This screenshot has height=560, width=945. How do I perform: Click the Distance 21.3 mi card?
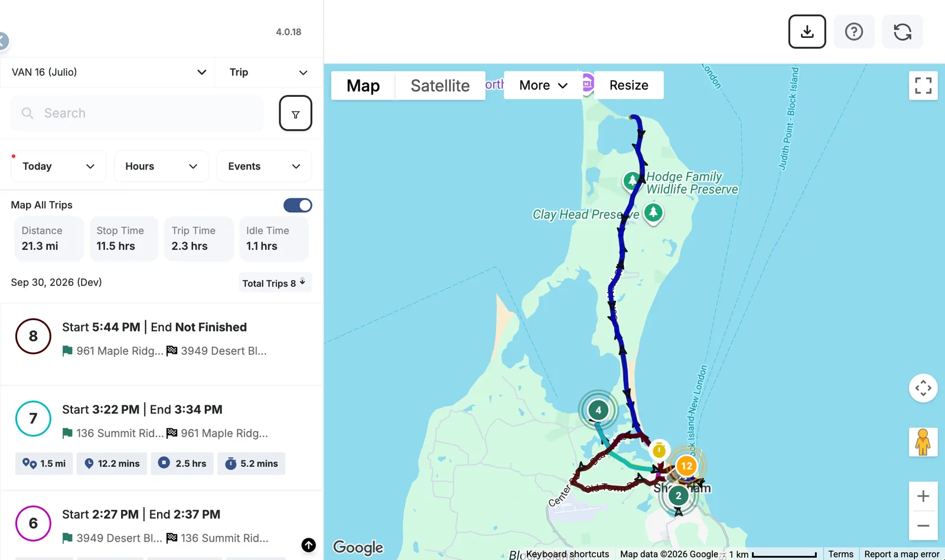point(49,239)
